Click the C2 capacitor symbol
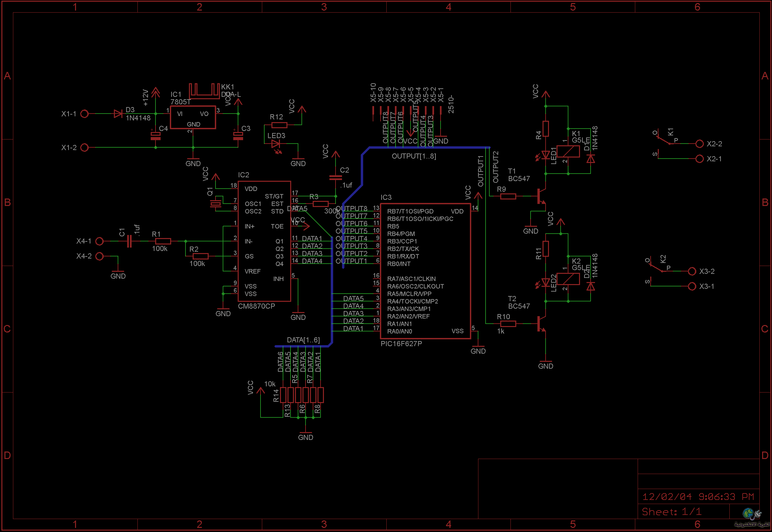Viewport: 772px width, 532px height. click(x=336, y=178)
